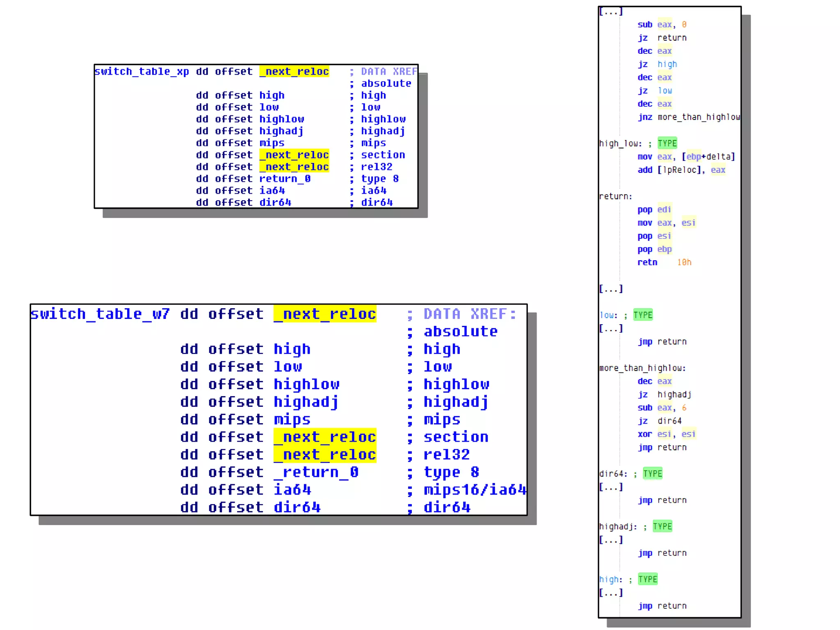Expand the first [...] collapsed block at top
Image resolution: width=840 pixels, height=630 pixels.
[611, 12]
